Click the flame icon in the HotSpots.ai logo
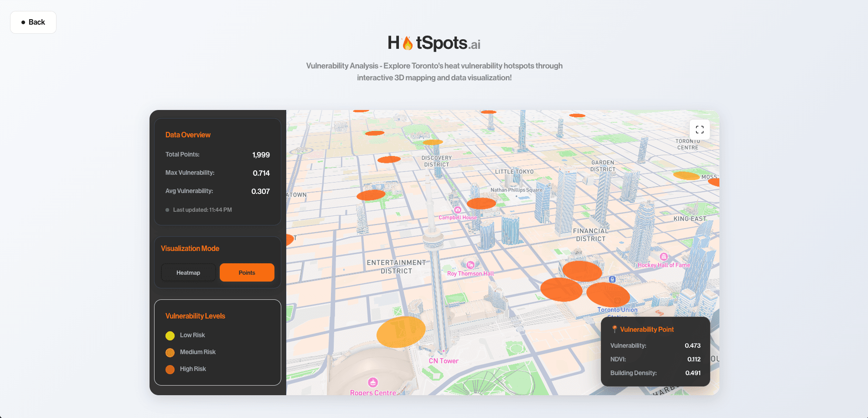 pos(406,42)
